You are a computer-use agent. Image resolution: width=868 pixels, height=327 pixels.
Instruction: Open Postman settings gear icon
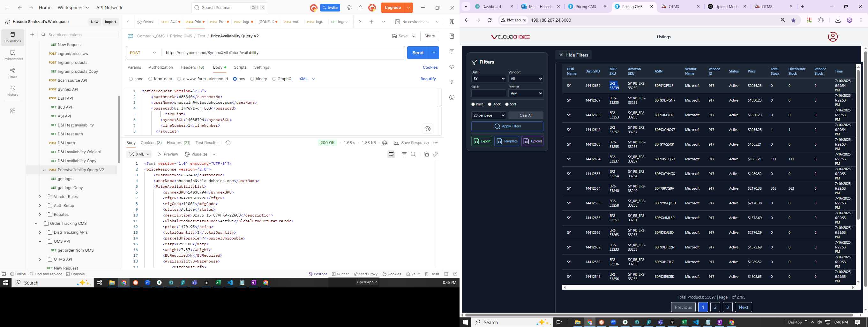tap(349, 7)
